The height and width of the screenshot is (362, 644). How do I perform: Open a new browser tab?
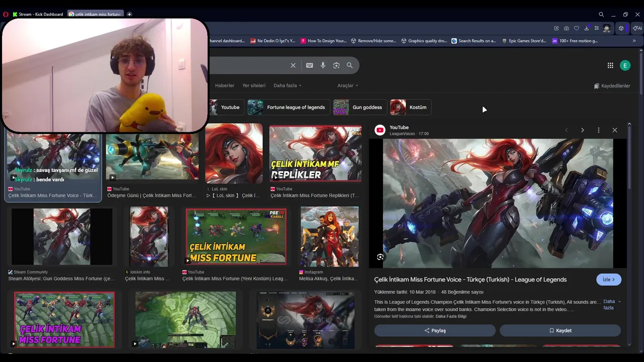point(129,14)
